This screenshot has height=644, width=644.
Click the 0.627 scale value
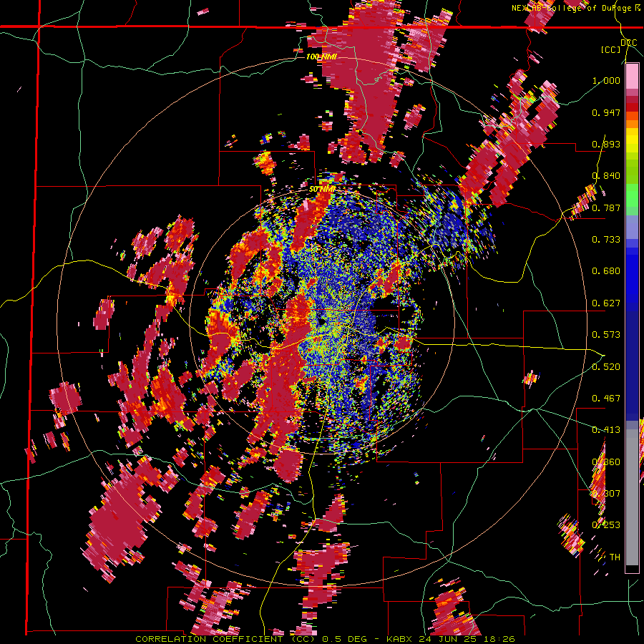pyautogui.click(x=606, y=303)
